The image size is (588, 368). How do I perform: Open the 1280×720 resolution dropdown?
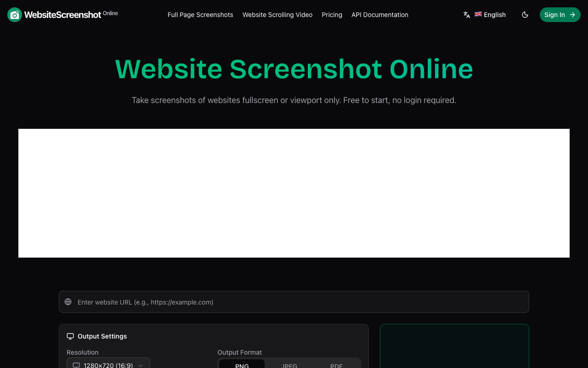pyautogui.click(x=108, y=363)
